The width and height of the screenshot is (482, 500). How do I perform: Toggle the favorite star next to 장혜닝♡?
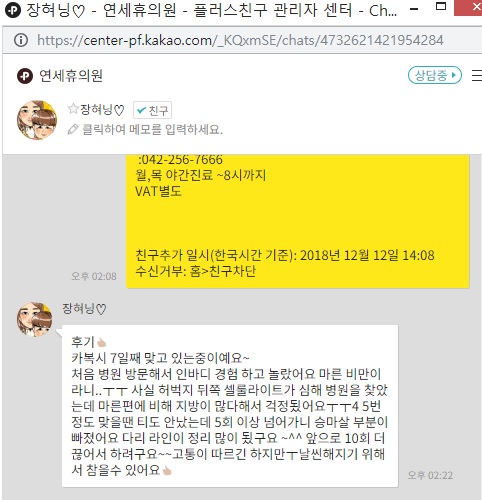point(72,109)
